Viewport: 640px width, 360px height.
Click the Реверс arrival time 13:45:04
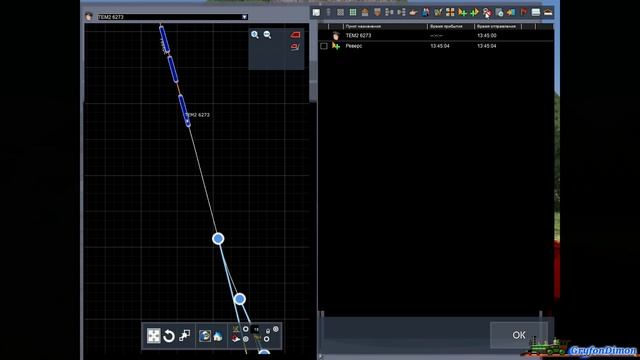tap(440, 46)
